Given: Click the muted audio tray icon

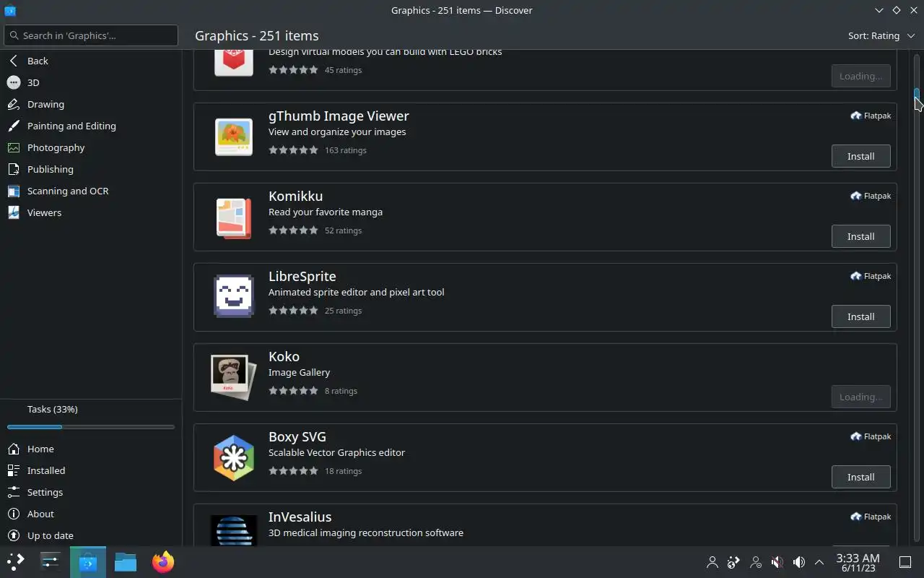Looking at the screenshot, I should (777, 561).
